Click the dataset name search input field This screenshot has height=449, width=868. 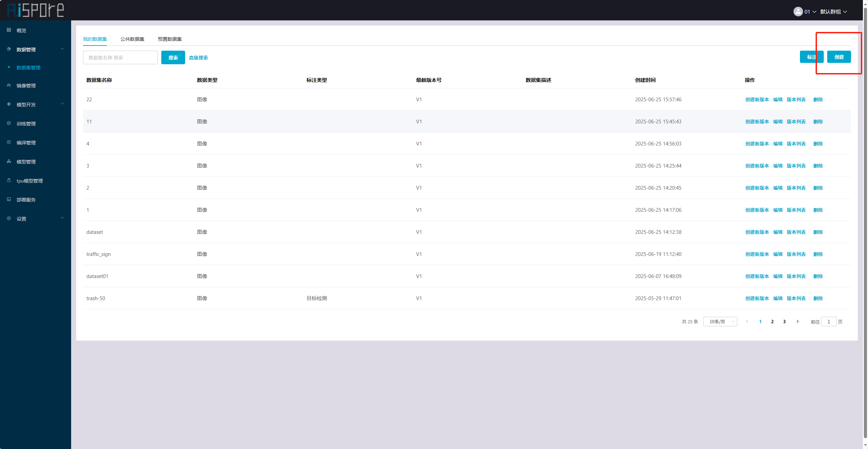120,58
